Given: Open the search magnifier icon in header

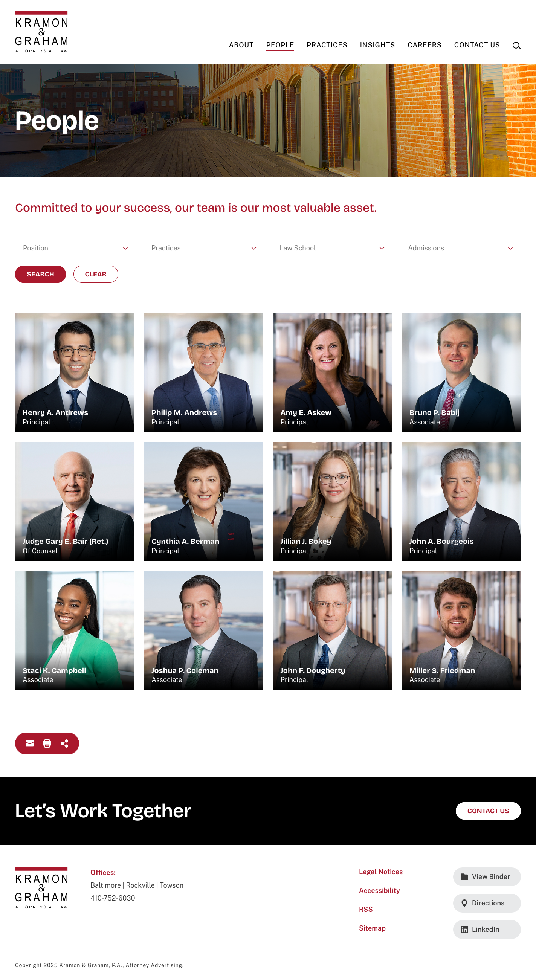Looking at the screenshot, I should tap(516, 46).
